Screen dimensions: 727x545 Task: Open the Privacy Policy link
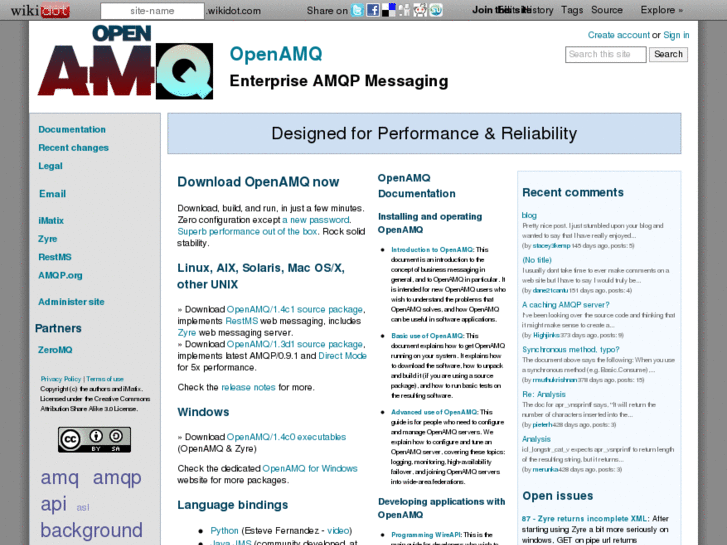pos(61,379)
